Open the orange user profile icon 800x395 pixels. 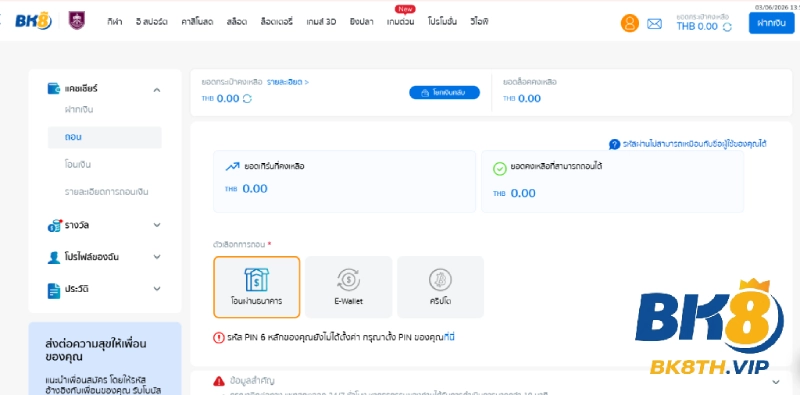point(630,23)
